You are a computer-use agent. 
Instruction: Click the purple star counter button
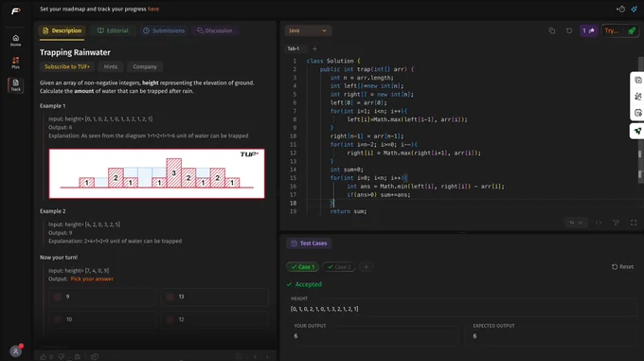588,31
